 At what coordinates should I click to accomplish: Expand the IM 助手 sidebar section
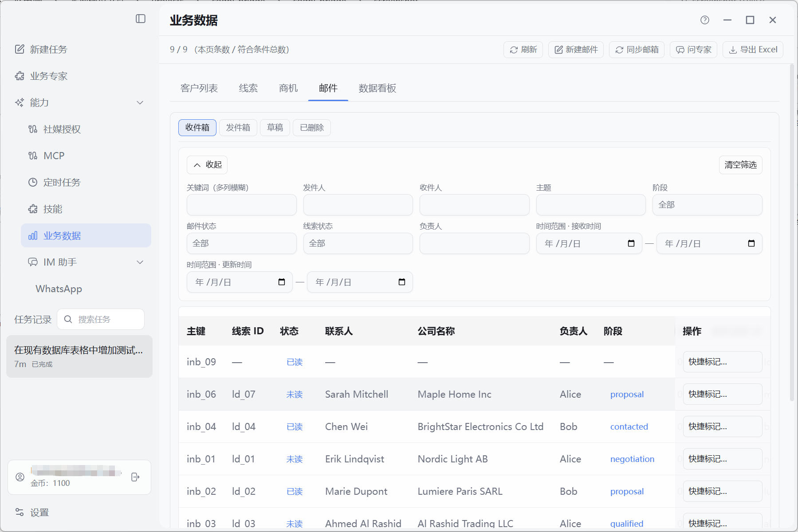[x=140, y=262]
